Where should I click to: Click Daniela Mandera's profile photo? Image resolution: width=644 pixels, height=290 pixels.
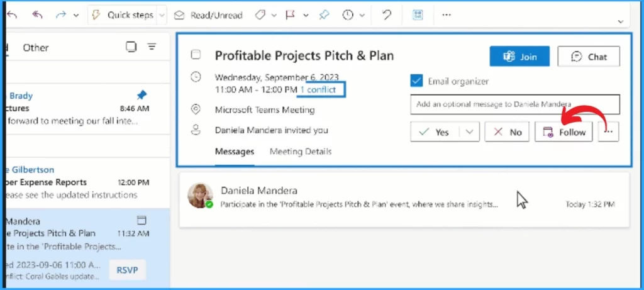point(201,196)
